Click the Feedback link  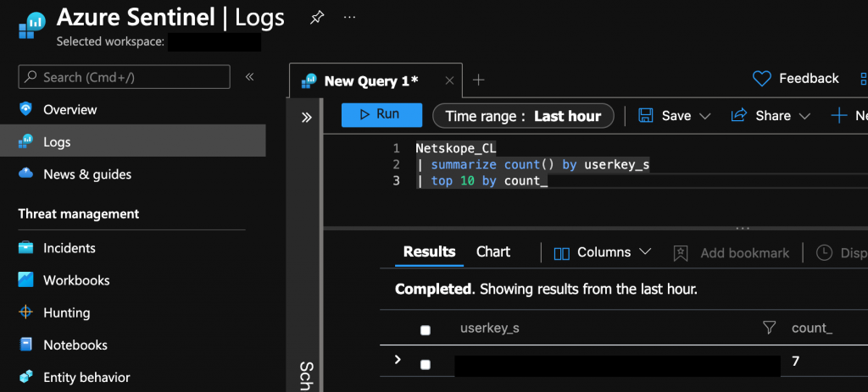point(809,79)
